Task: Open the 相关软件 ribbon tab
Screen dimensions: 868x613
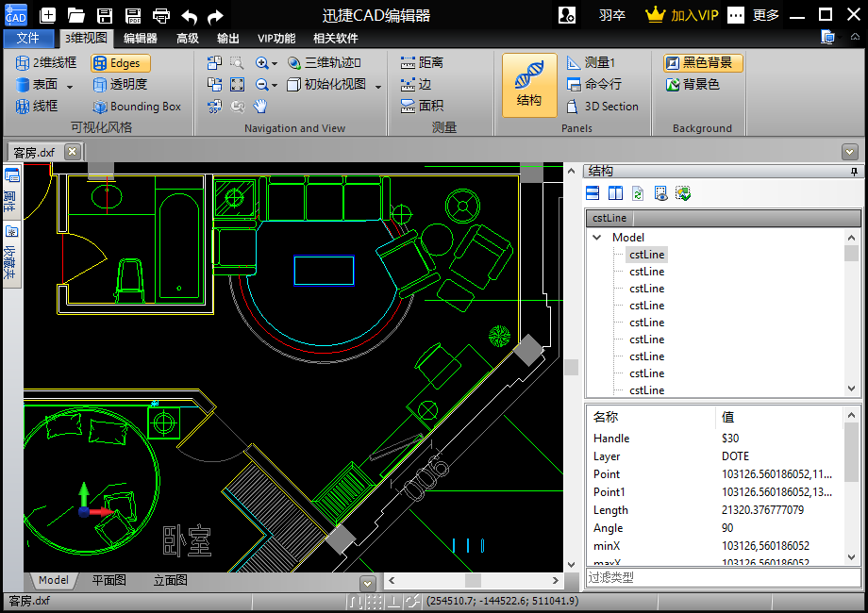Action: coord(336,38)
